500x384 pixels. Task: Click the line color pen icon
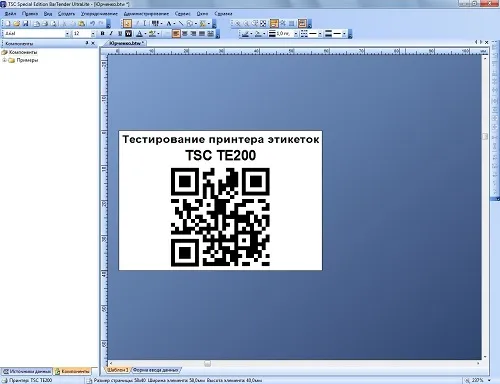pyautogui.click(x=245, y=34)
